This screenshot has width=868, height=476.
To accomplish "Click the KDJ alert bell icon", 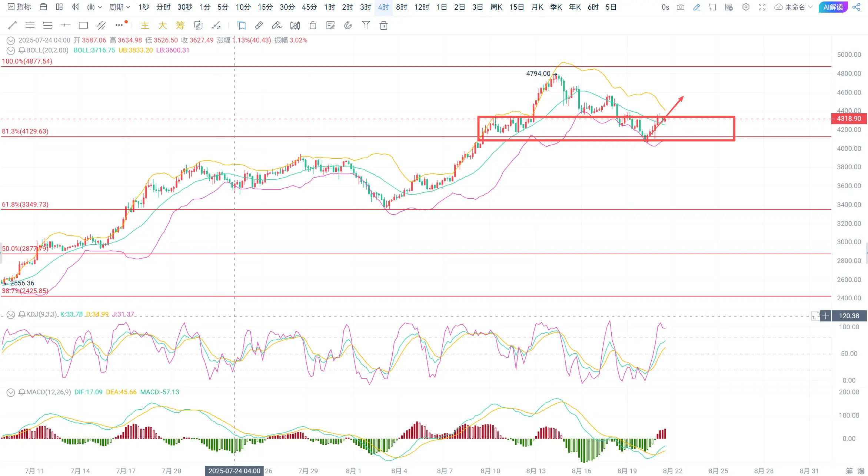I will [x=22, y=315].
